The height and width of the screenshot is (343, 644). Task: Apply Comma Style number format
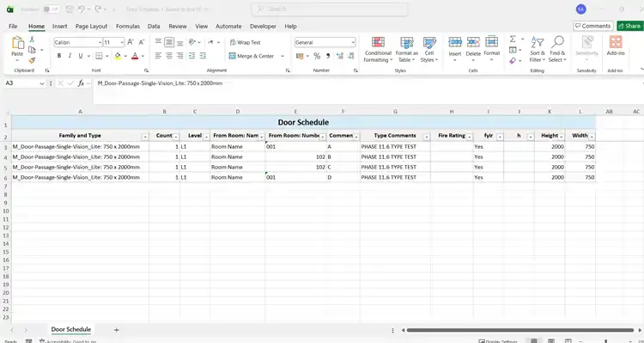coord(328,56)
